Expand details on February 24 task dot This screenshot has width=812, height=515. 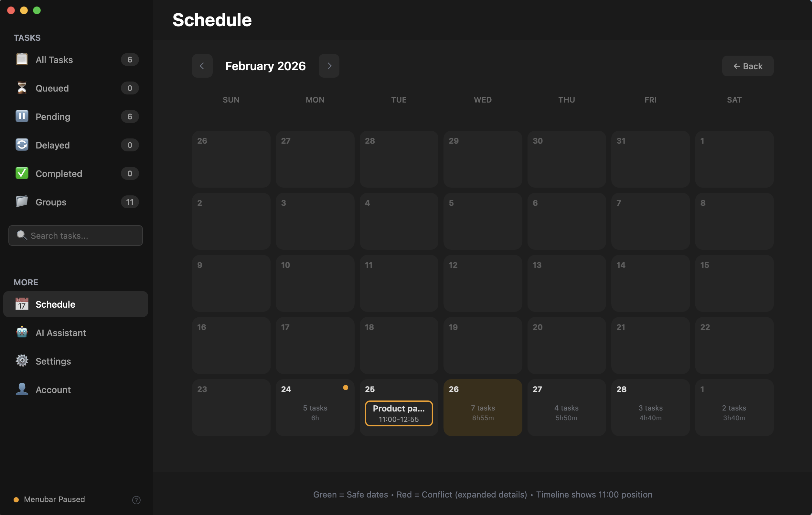(x=346, y=388)
